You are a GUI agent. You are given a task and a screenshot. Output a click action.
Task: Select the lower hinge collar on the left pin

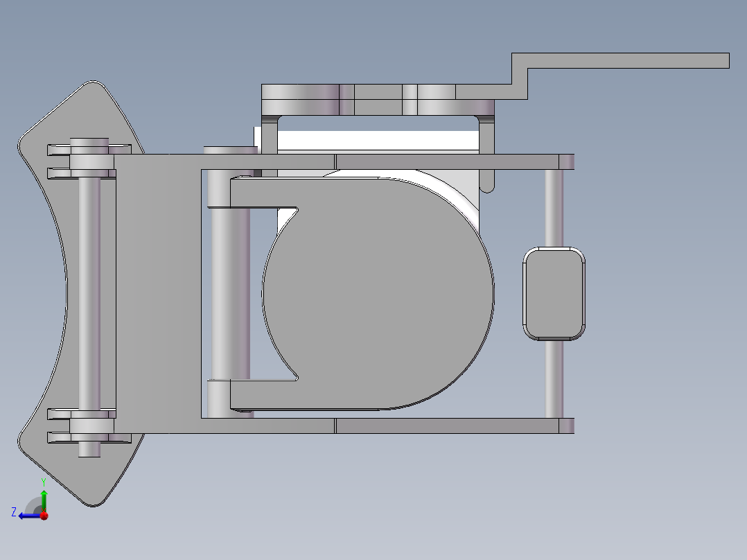click(91, 426)
